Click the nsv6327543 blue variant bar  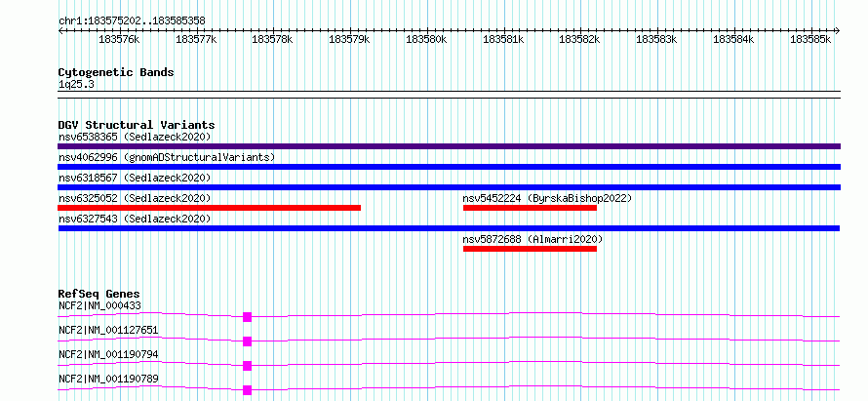(x=449, y=228)
